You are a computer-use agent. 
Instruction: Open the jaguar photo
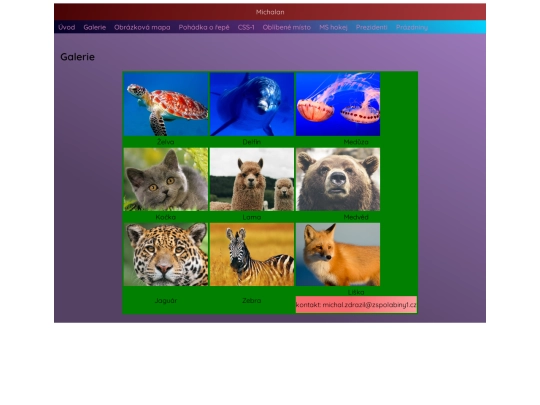point(166,255)
